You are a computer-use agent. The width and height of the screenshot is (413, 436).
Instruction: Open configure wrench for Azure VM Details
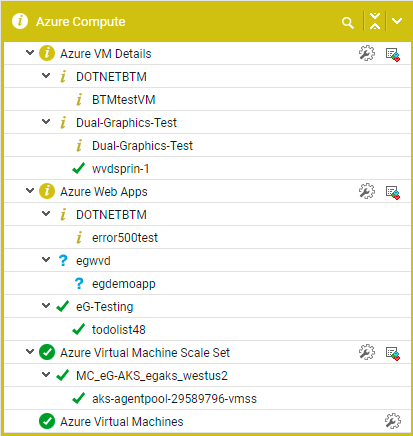tap(367, 53)
